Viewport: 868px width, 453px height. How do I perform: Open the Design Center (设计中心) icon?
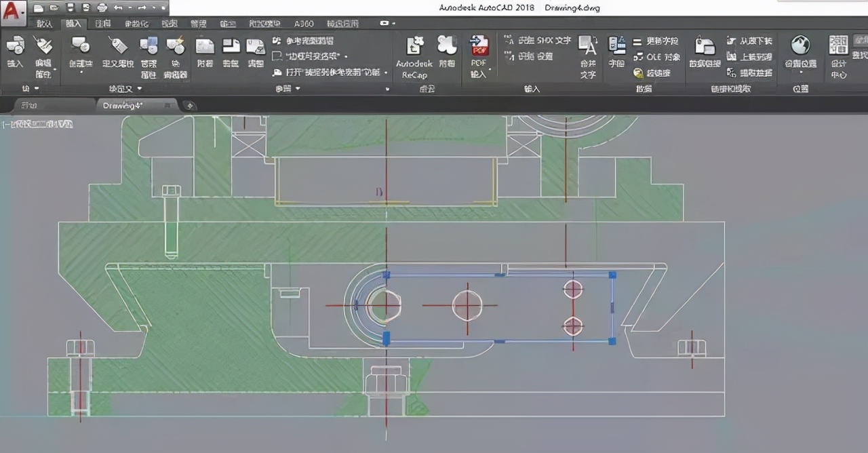click(x=838, y=46)
